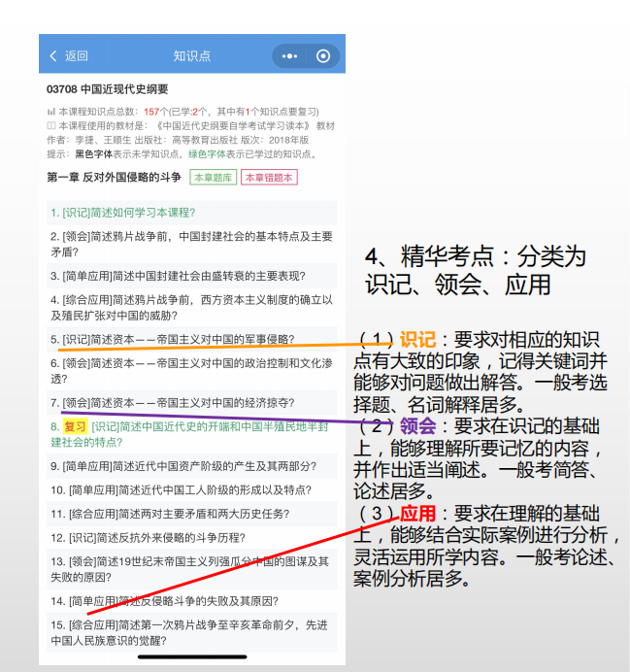Open item 4 西方资本主义制度的确立
This screenshot has height=672, width=630.
pos(192,308)
